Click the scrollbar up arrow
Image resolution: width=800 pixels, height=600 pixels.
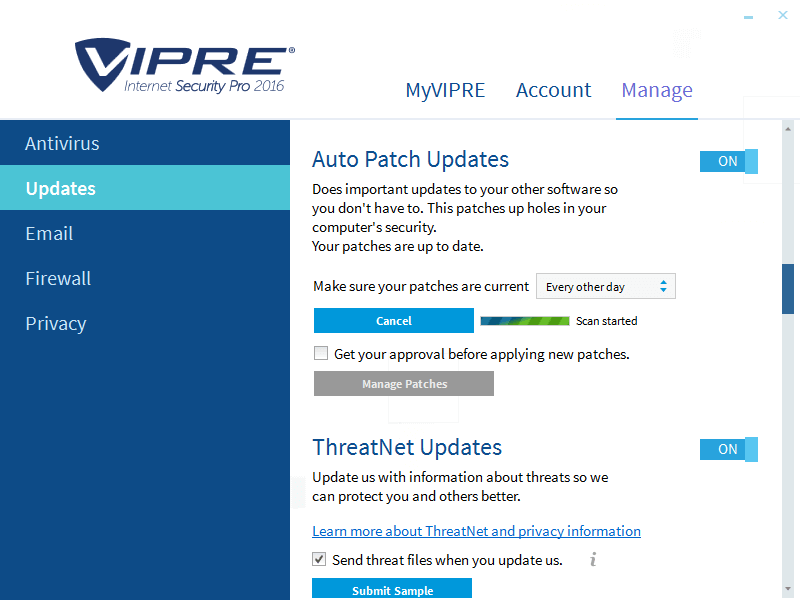click(789, 128)
